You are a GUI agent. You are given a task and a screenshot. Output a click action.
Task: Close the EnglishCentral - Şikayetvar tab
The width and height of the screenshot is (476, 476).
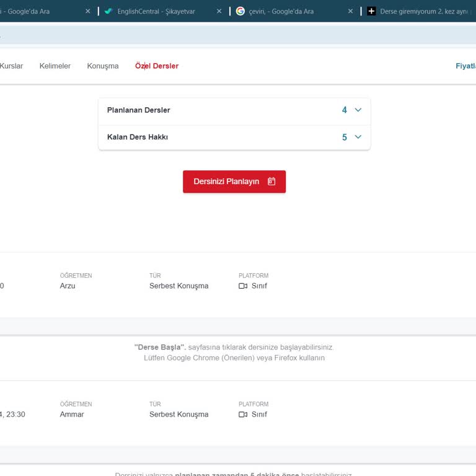pos(219,11)
